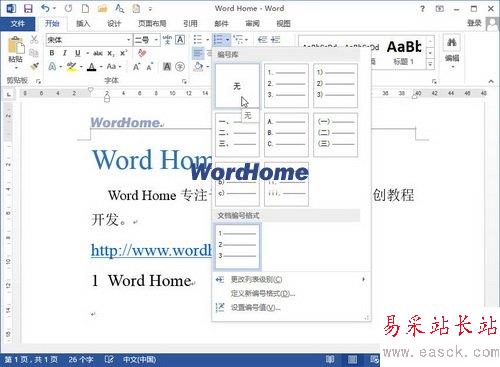Open Find binoculars in 编辑 group
The image size is (500, 367).
(452, 43)
